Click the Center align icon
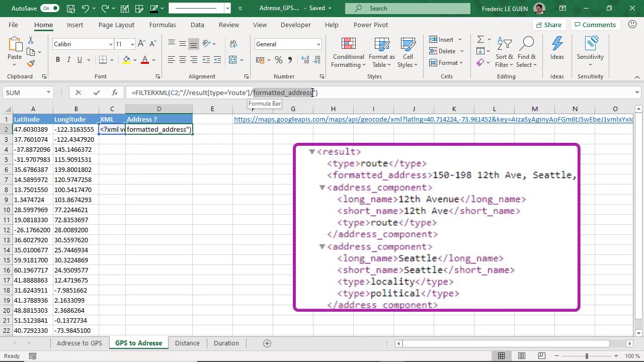 pyautogui.click(x=183, y=60)
